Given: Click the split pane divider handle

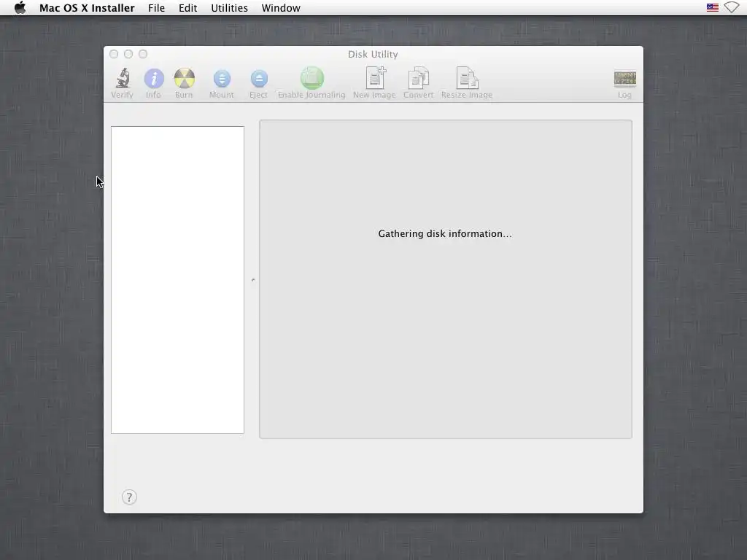Looking at the screenshot, I should coord(253,280).
